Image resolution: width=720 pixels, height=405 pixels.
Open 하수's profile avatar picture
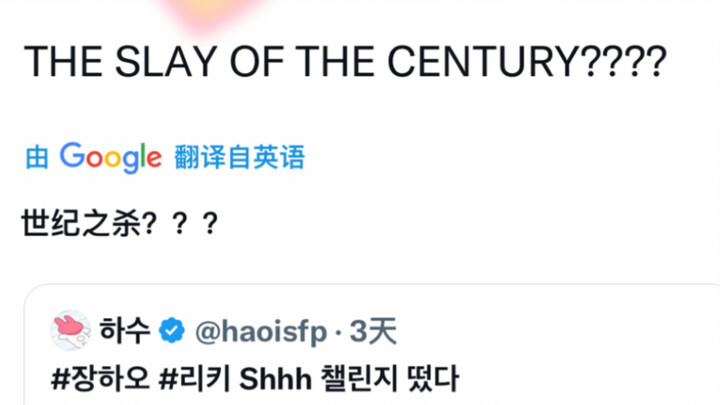tap(70, 329)
